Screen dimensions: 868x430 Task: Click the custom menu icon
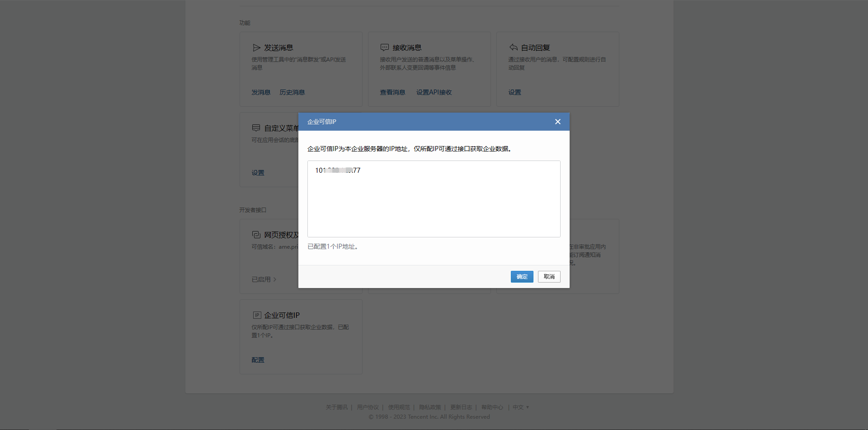click(x=256, y=128)
